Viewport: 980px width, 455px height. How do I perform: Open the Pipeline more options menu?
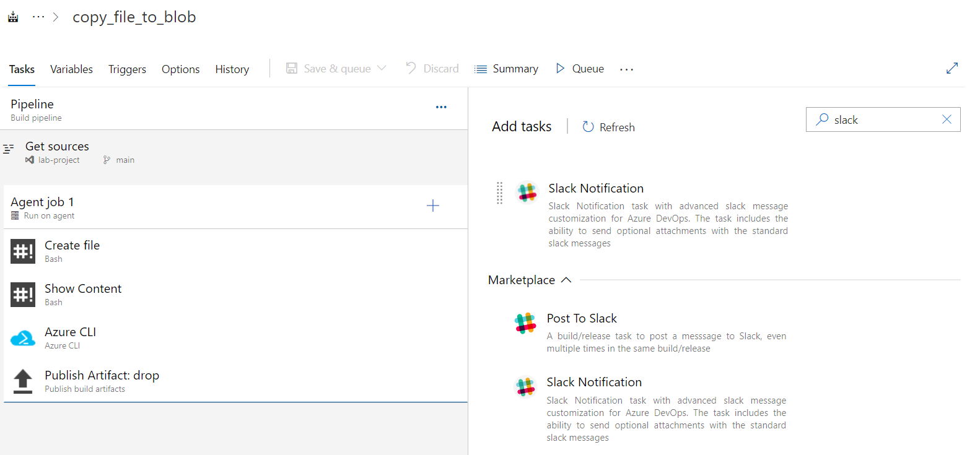[441, 107]
